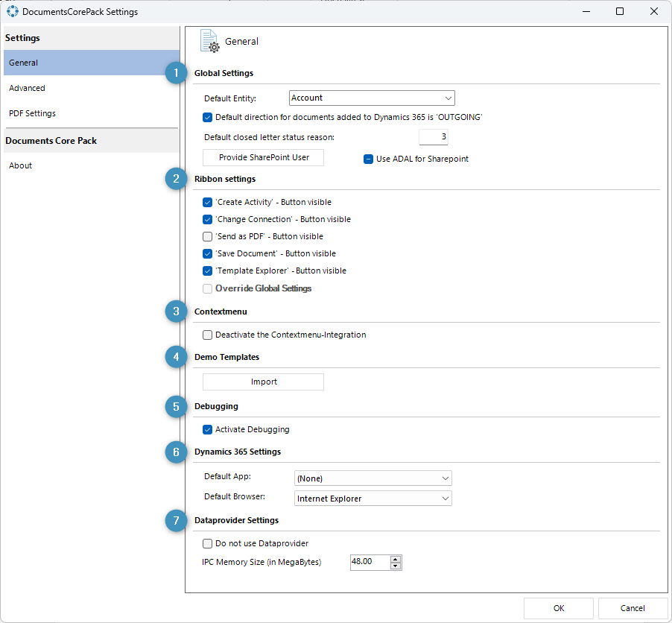Click the Dataprovider Settings heading
Screen dimensions: 672x623
(237, 520)
